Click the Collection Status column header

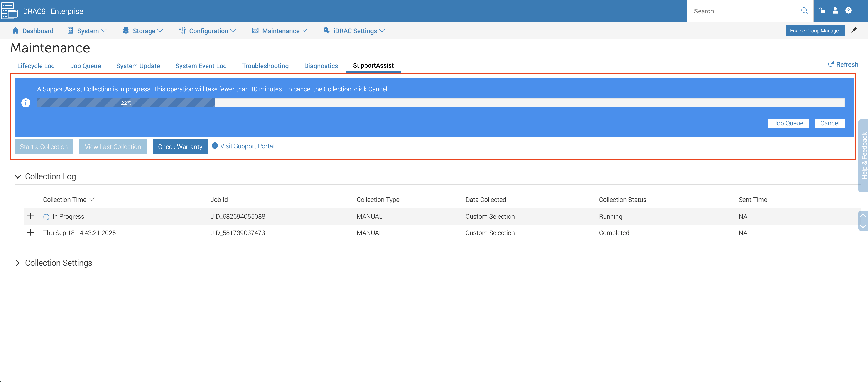pos(623,200)
